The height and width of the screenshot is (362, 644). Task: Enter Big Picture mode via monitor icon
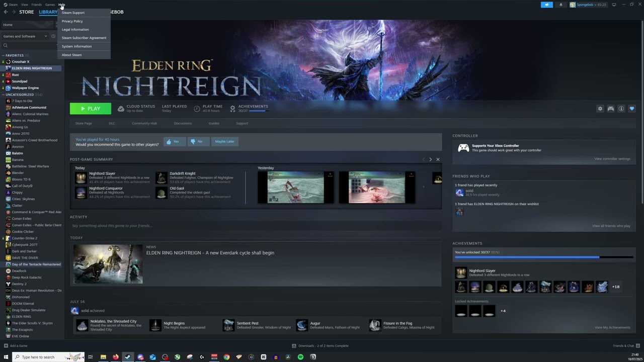pos(614,5)
